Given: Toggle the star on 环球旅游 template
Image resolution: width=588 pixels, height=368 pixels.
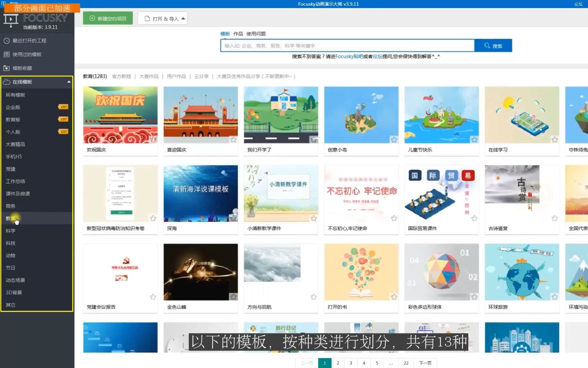Looking at the screenshot, I should (x=554, y=297).
